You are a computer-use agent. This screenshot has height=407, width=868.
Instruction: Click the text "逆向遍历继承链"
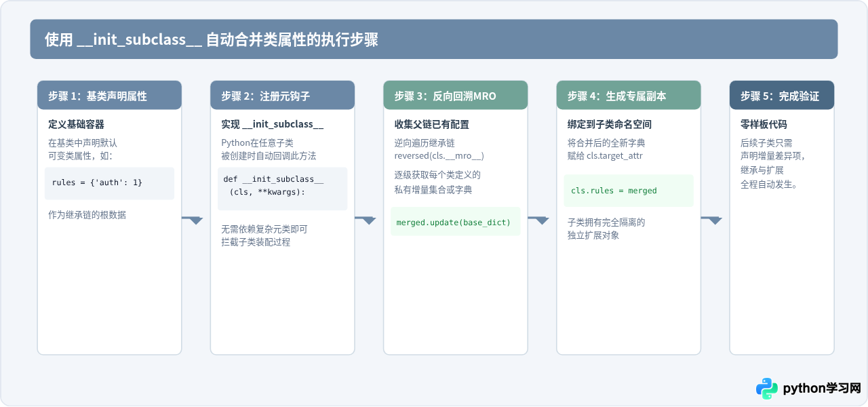click(424, 143)
